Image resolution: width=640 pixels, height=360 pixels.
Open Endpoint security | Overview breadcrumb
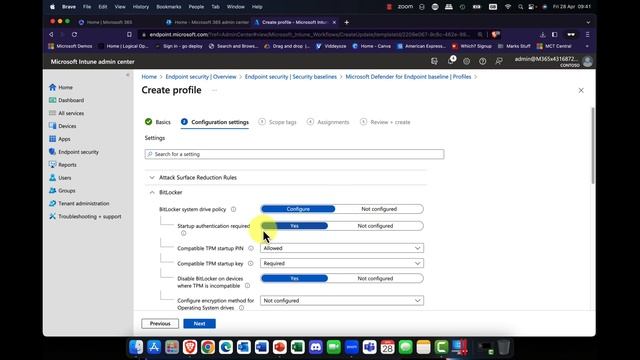[201, 77]
